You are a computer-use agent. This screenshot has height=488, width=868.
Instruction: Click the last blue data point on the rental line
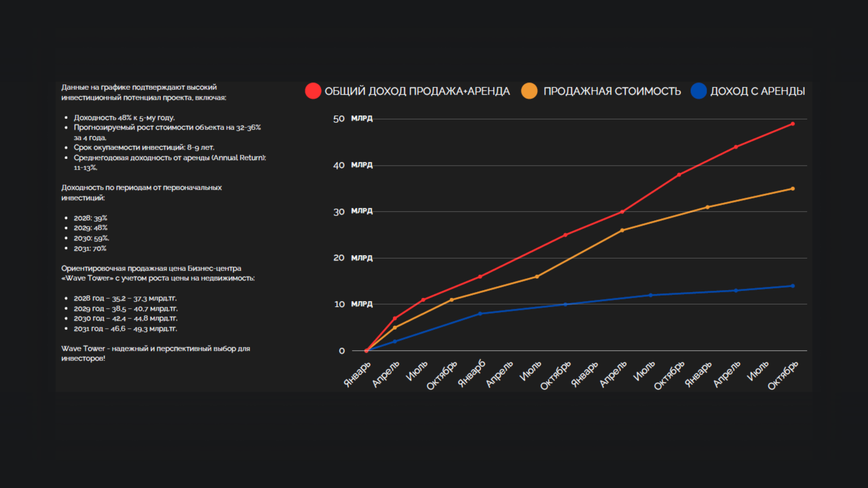click(x=793, y=286)
